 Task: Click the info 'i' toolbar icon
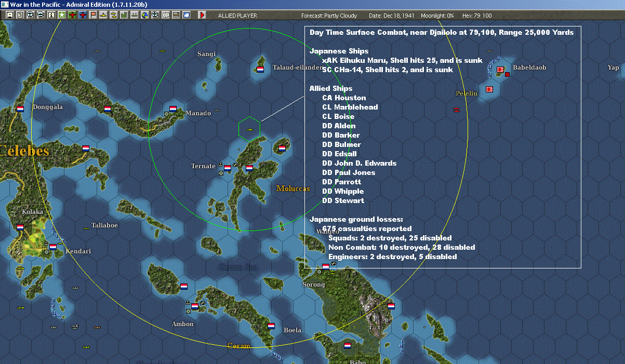coord(51,15)
